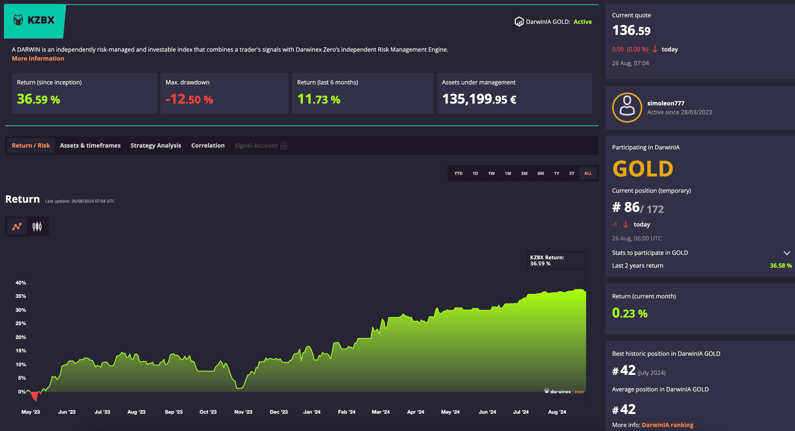795x431 pixels.
Task: Switch to the Strategy Analysis tab
Action: point(156,146)
